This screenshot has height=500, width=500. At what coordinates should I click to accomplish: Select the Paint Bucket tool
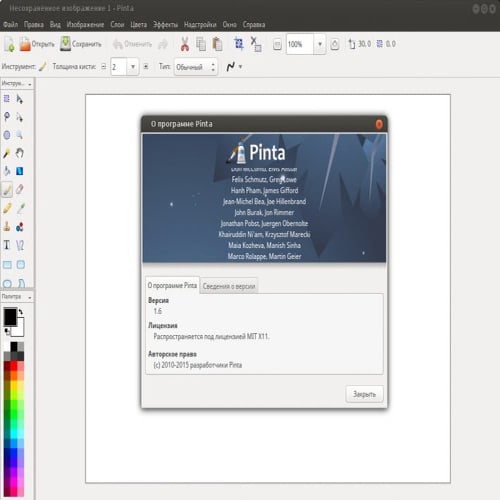7,171
